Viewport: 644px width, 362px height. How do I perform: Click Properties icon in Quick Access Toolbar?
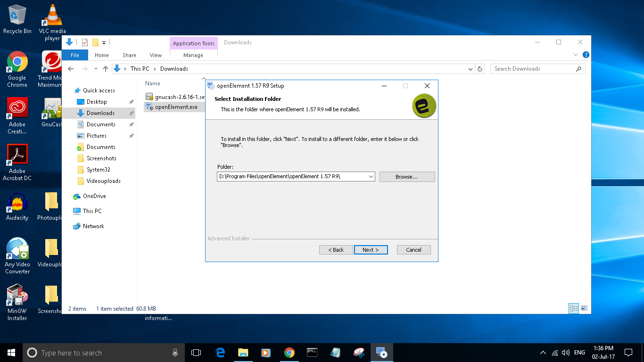pyautogui.click(x=85, y=42)
